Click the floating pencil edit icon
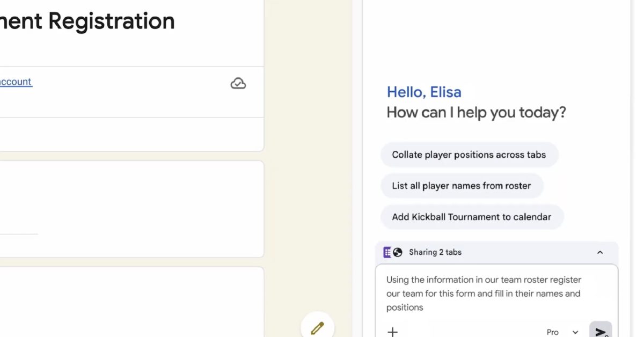 [x=317, y=327]
